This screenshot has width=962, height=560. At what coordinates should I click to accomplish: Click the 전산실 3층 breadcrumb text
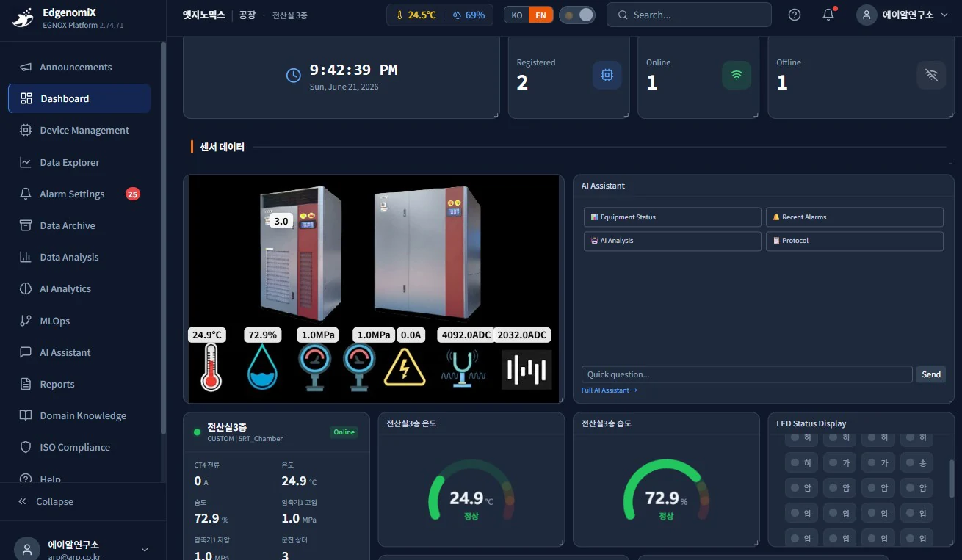pos(290,15)
